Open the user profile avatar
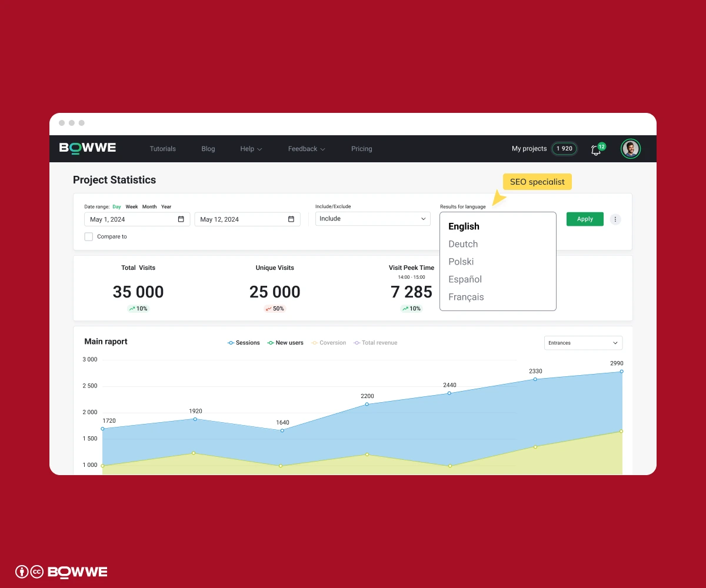This screenshot has width=706, height=588. click(631, 149)
